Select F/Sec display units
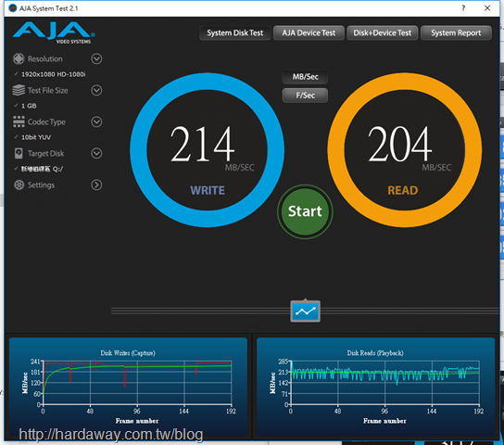504x445 pixels. coord(305,95)
